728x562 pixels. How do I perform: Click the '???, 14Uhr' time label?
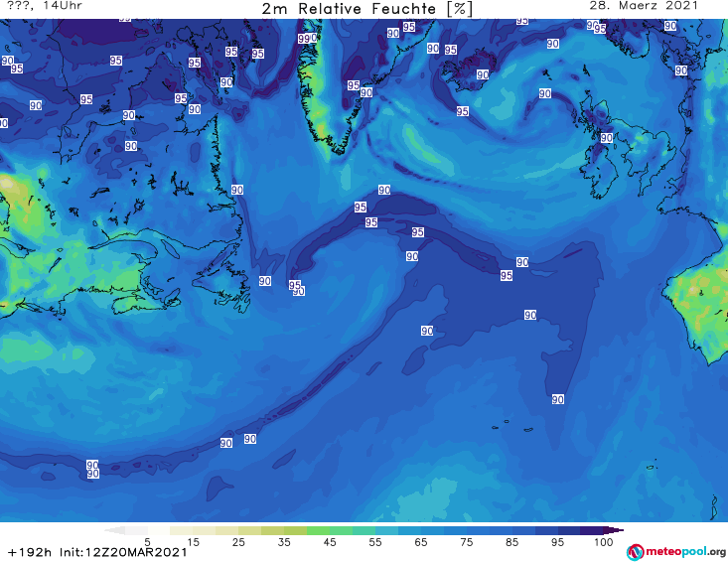[45, 6]
